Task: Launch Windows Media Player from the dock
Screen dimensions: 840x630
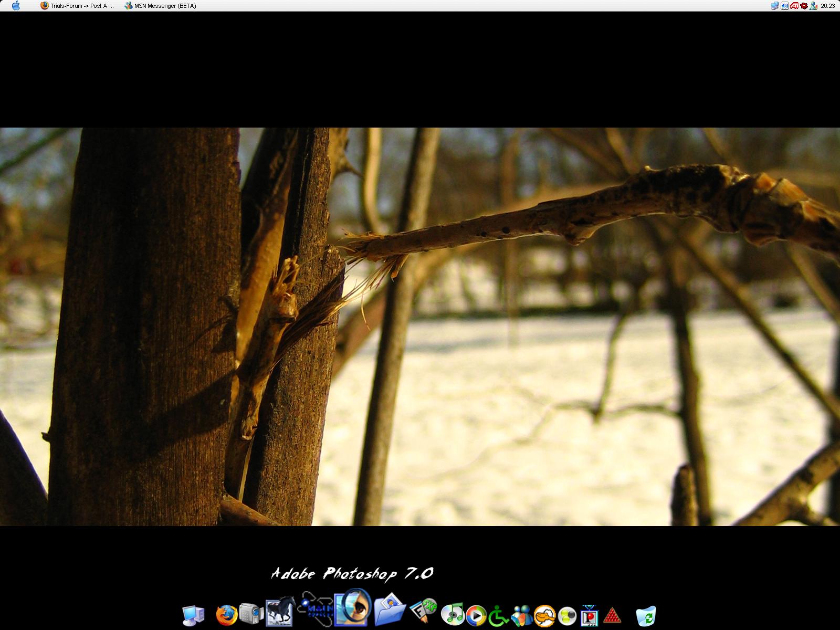Action: click(x=476, y=615)
